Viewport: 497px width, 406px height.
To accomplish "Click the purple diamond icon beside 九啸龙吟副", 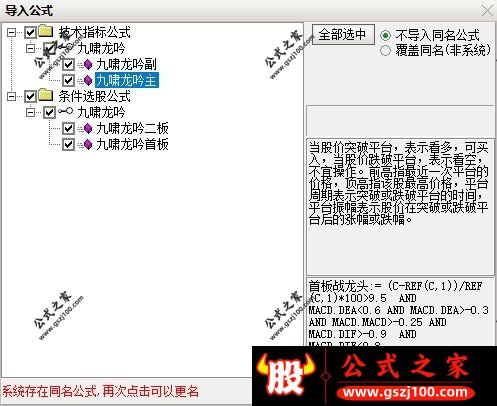I will (88, 64).
